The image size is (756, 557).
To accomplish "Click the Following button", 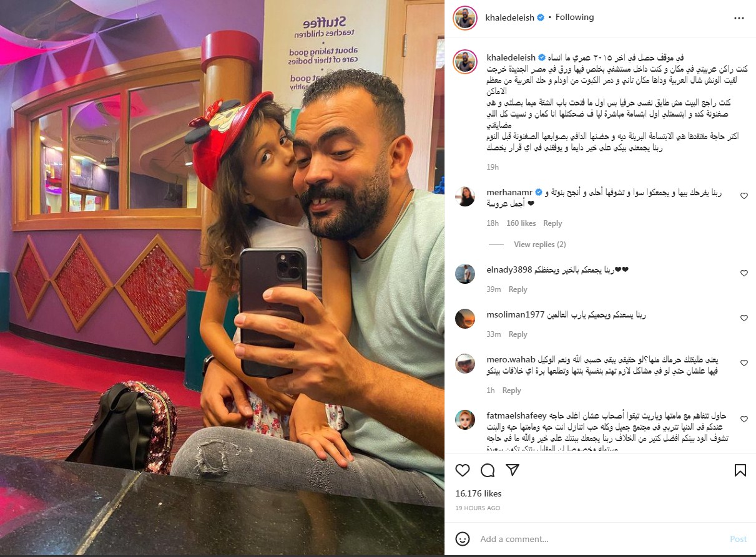I will pos(574,17).
